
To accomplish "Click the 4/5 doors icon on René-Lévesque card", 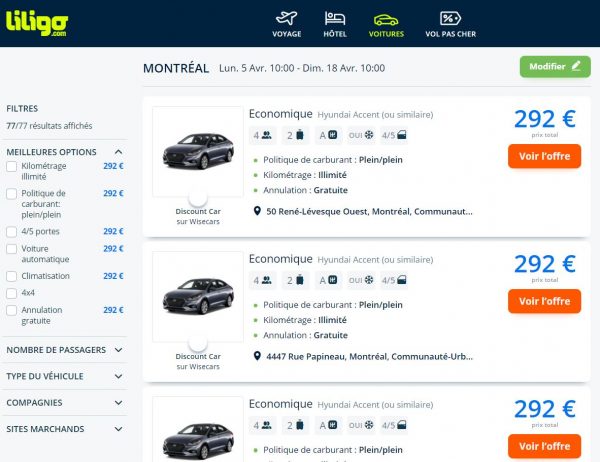I will [x=394, y=135].
